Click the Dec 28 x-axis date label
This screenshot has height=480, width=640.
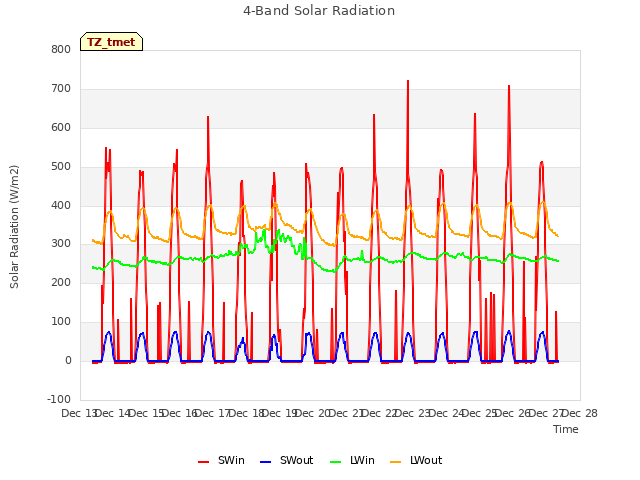[x=580, y=413]
